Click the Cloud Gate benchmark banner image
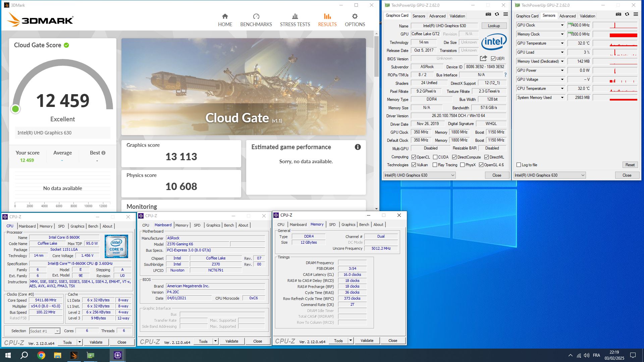Viewport: 644px width, 362px height. tap(244, 86)
